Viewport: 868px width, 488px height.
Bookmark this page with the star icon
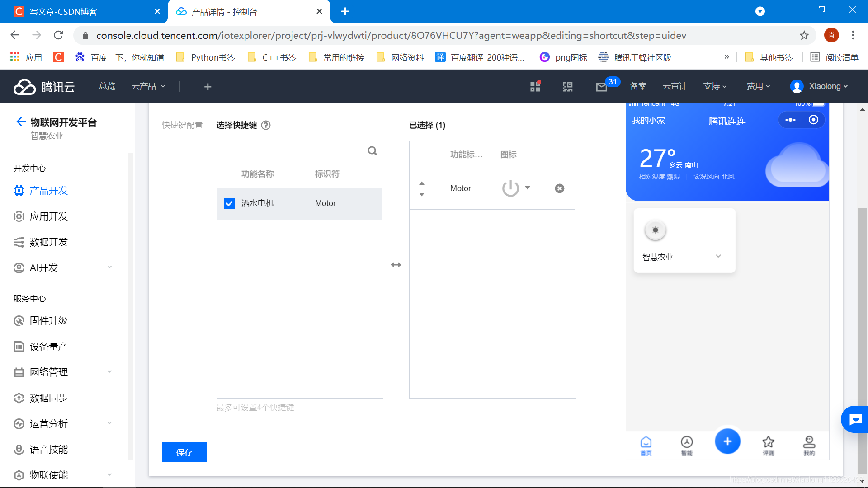[x=804, y=35]
